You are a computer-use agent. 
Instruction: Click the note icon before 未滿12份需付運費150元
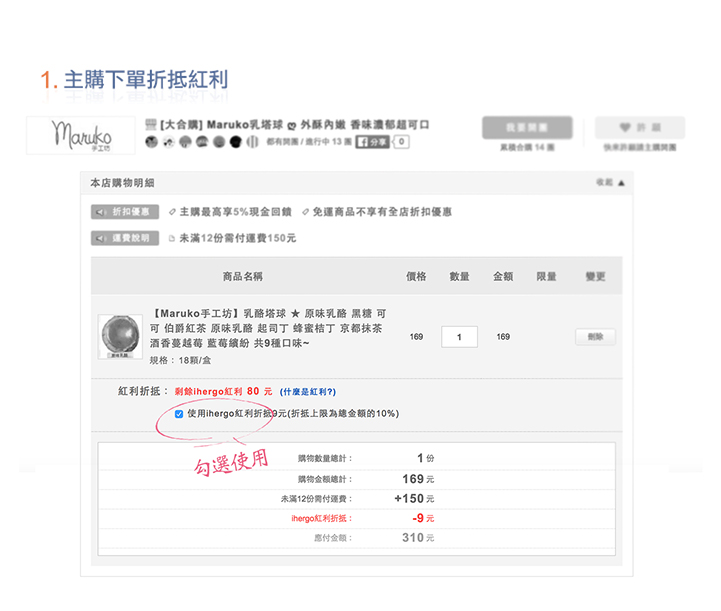(172, 238)
